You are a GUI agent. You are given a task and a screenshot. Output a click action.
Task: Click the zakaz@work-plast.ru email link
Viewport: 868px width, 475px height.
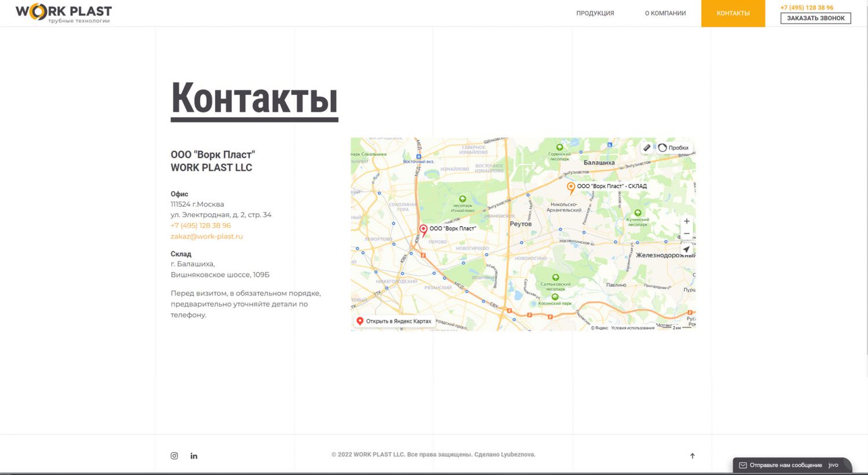(x=207, y=236)
